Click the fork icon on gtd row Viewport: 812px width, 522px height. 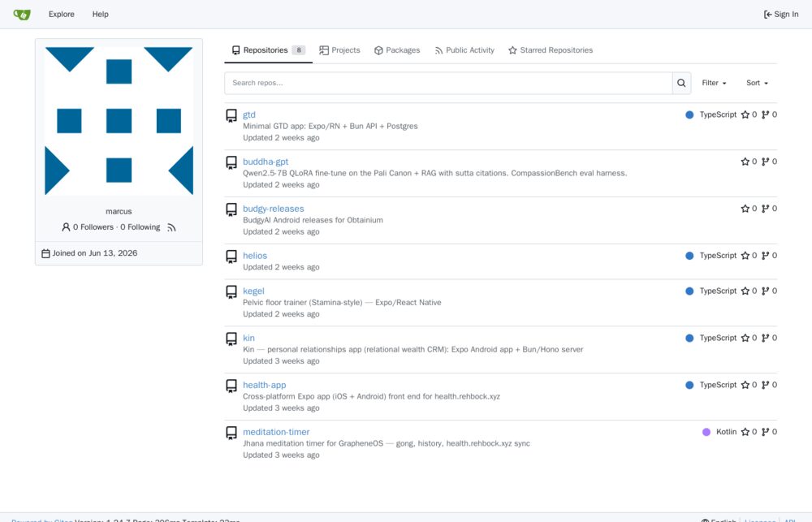[x=766, y=115]
